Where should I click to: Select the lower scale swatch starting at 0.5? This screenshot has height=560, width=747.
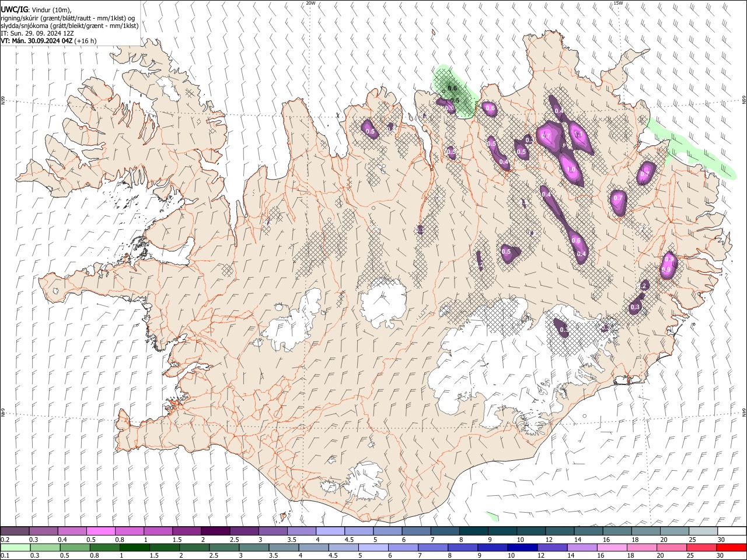coord(75,547)
